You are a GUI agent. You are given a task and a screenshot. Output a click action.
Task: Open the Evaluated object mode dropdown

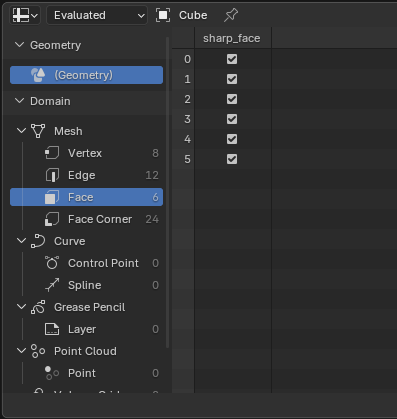pos(97,15)
